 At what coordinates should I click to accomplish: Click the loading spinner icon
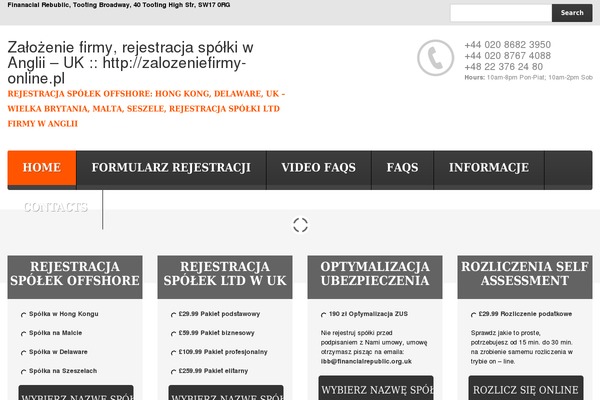tap(300, 225)
